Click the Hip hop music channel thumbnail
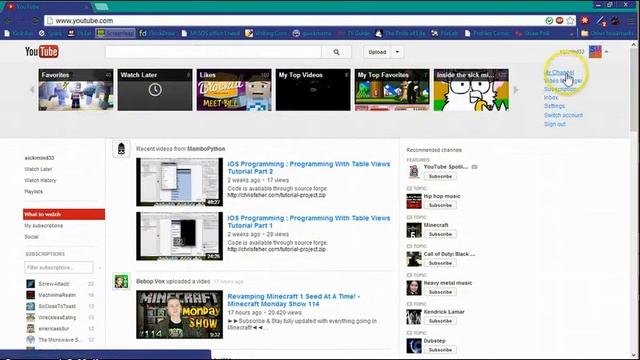 click(x=414, y=201)
